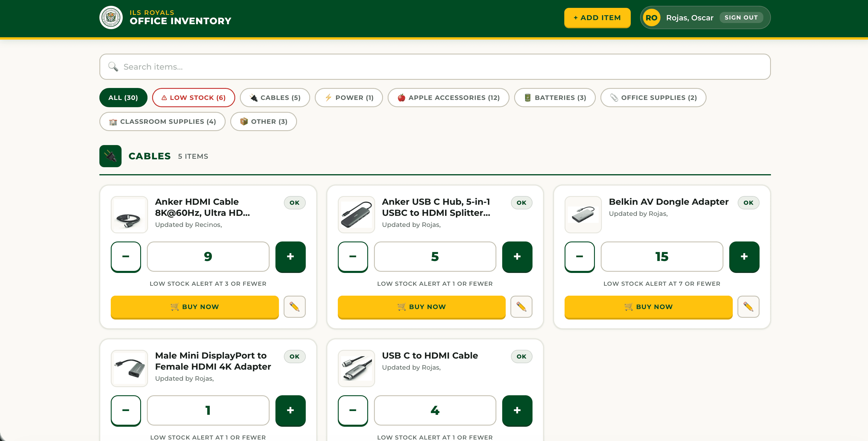Viewport: 868px width, 441px height.
Task: Open the Mini DisplayPort Adapter thumbnail
Action: pos(129,368)
